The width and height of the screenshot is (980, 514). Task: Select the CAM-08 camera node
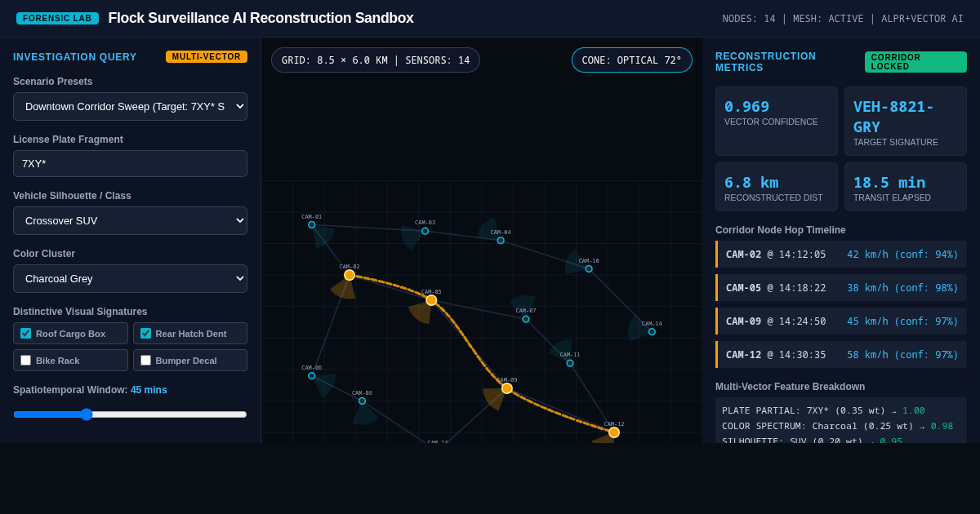(x=362, y=401)
